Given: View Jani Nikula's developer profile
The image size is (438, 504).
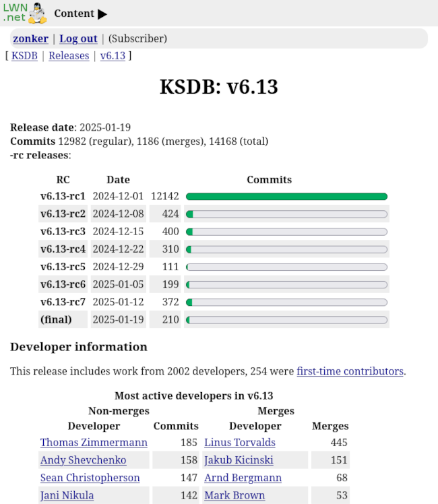Looking at the screenshot, I should 67,495.
